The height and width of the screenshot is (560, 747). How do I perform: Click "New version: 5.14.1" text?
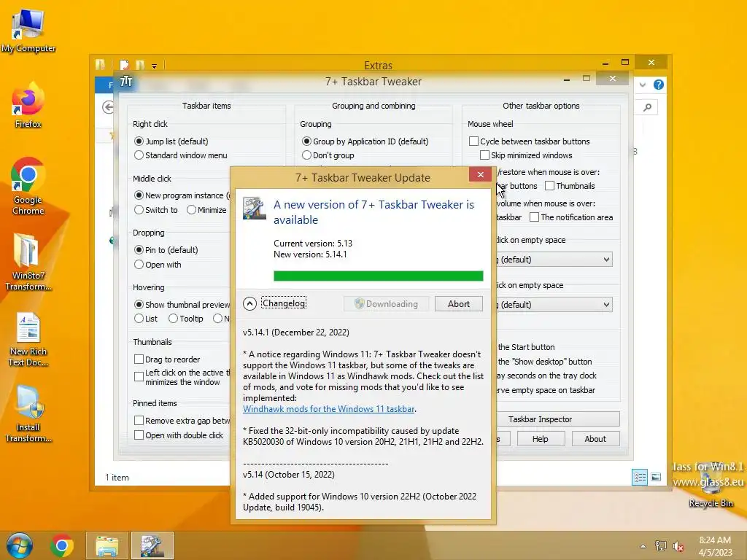point(310,254)
